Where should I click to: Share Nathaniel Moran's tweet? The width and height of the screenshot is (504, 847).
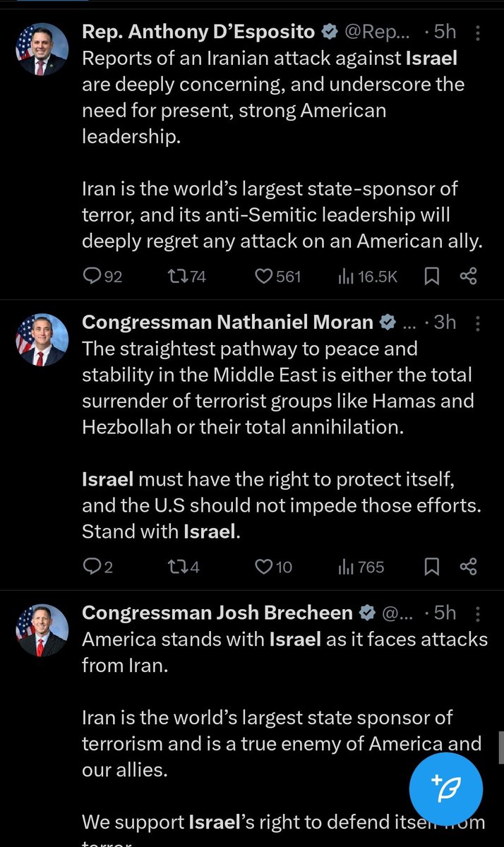469,567
